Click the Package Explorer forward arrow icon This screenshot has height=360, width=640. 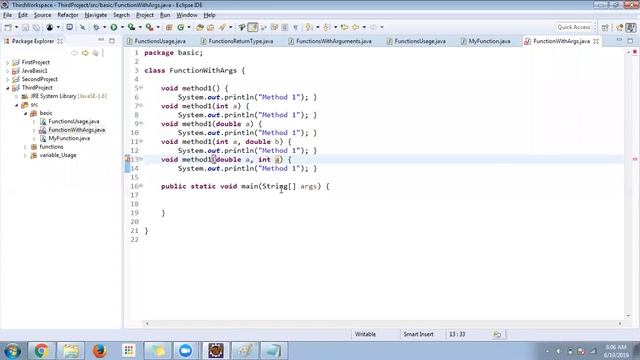pyautogui.click(x=85, y=53)
